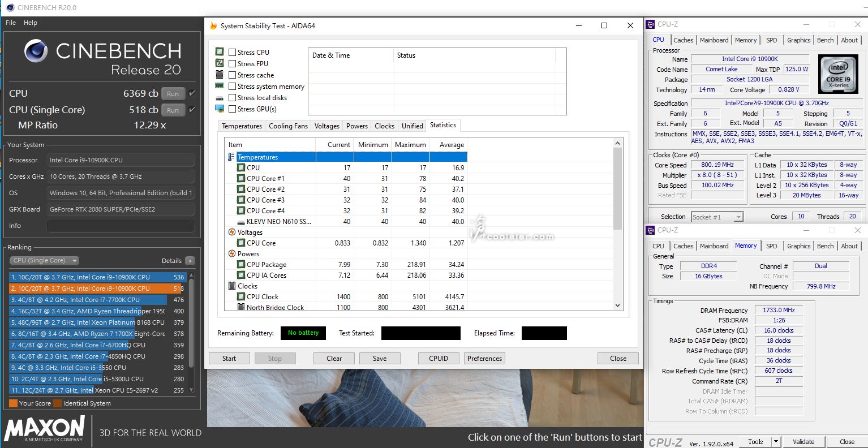Switch to the Cooling Fans tab

pyautogui.click(x=288, y=126)
